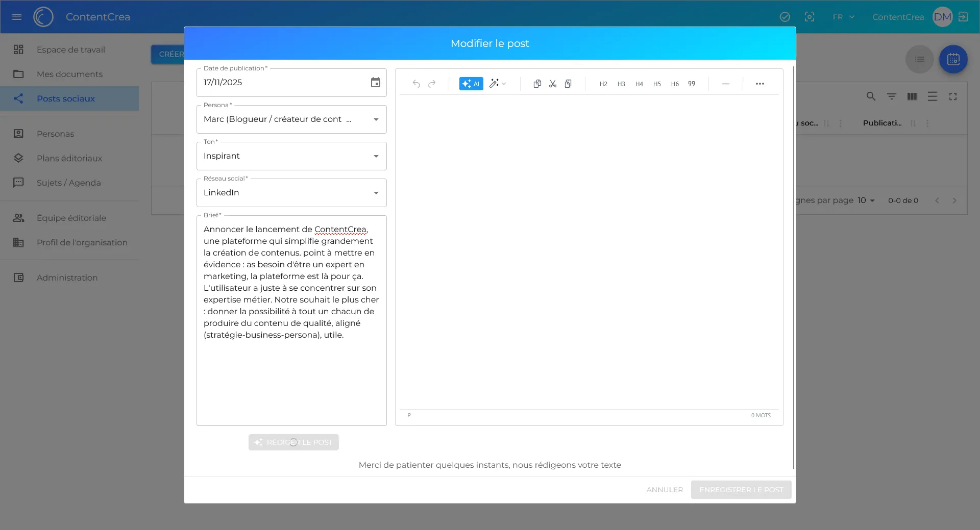
Task: Open Personas in the sidebar
Action: click(55, 134)
